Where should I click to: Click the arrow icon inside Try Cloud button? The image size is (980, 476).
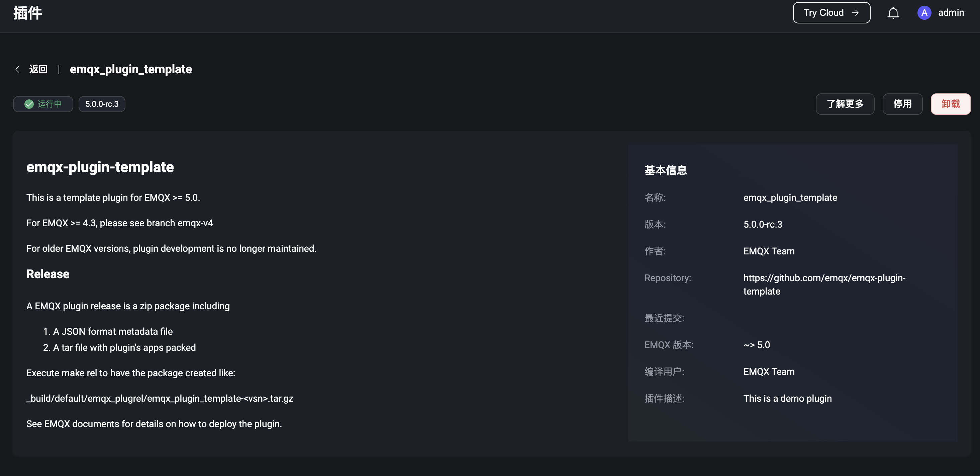click(x=855, y=13)
